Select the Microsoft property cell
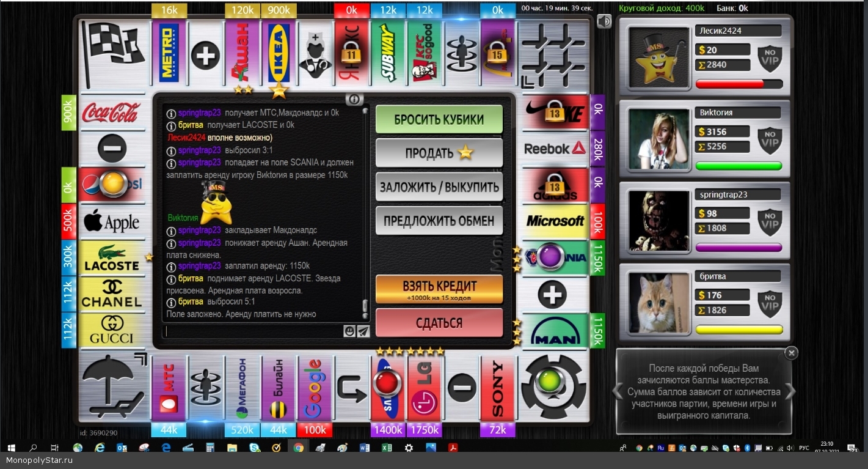This screenshot has width=868, height=469. tap(555, 221)
